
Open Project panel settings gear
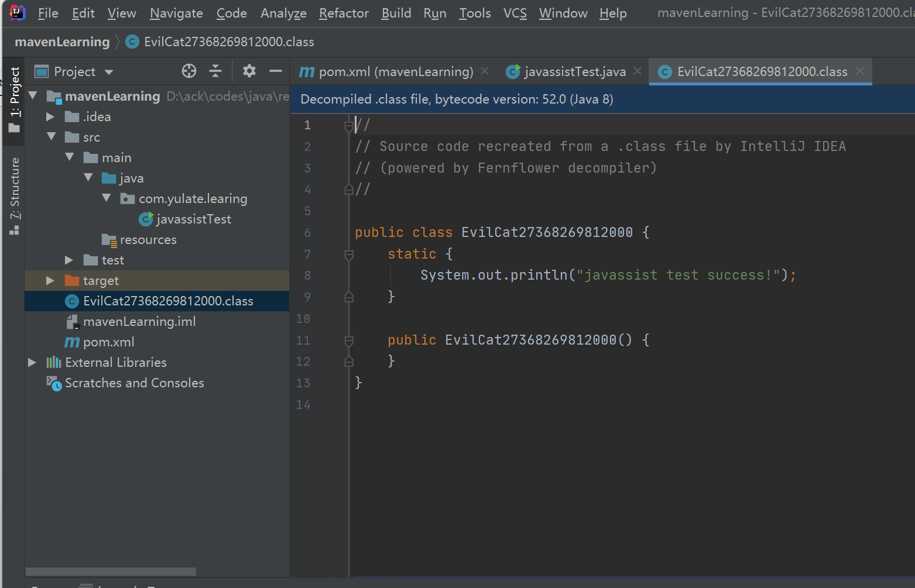pos(249,71)
